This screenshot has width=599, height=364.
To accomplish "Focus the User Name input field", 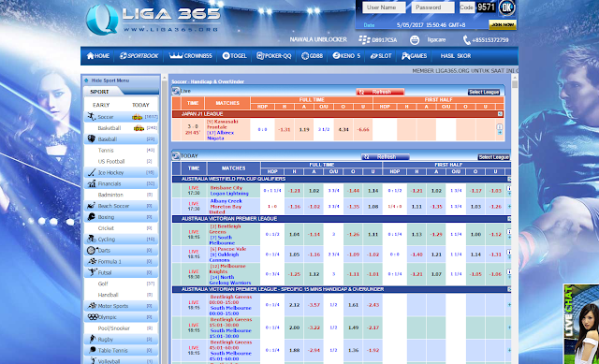I will (x=384, y=7).
